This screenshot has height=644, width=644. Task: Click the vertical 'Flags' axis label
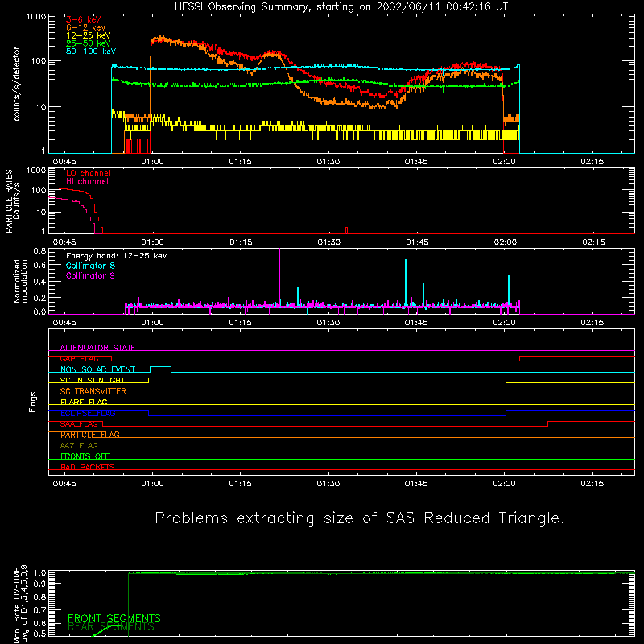[33, 402]
